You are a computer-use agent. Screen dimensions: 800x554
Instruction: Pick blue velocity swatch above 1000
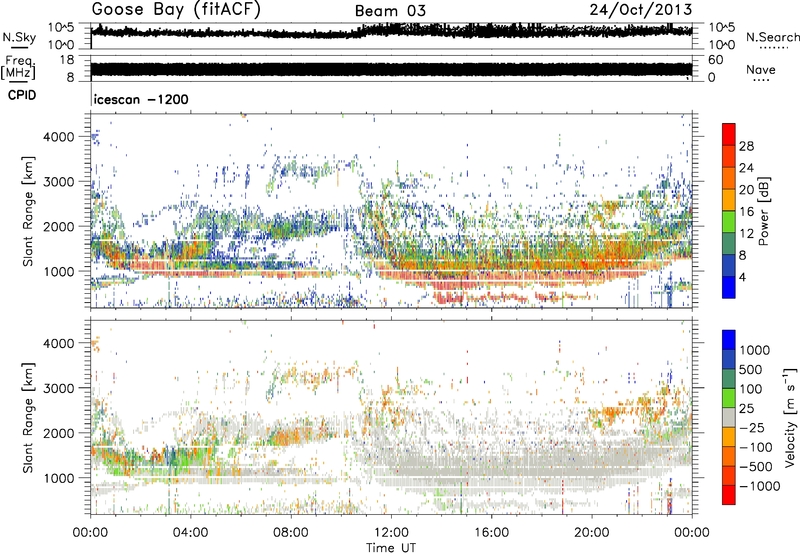(x=729, y=340)
